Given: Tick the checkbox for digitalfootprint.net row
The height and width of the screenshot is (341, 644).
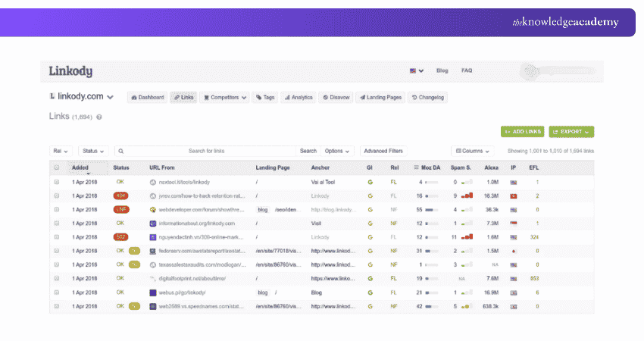Looking at the screenshot, I should tap(57, 279).
